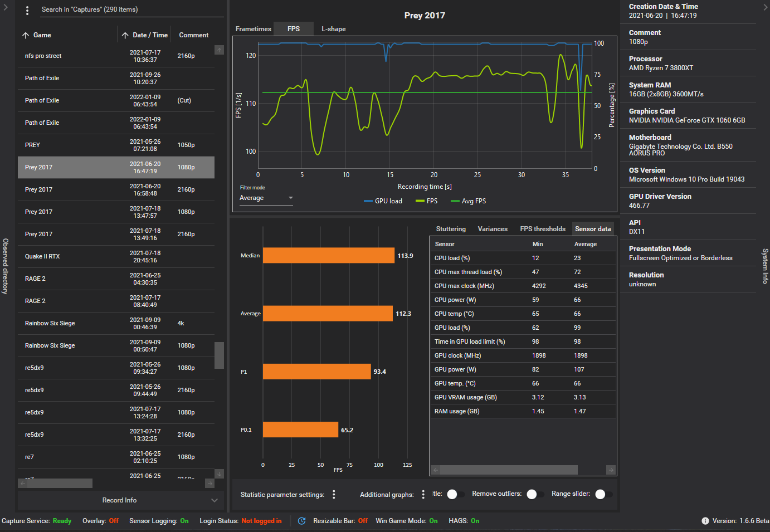
Task: Click sensor table scroll-left arrow
Action: tap(436, 470)
